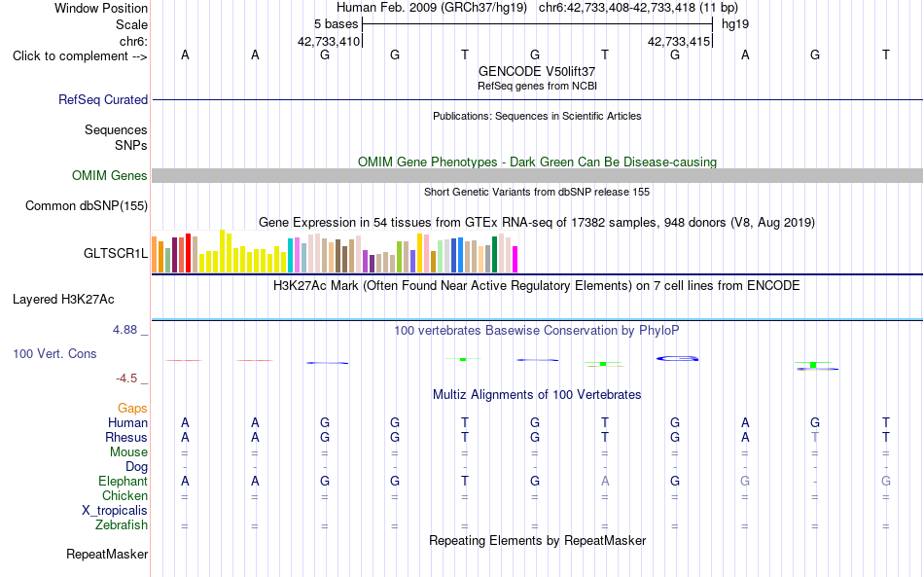Viewport: 924px width, 577px height.
Task: Click the Sequences track label
Action: (x=116, y=129)
